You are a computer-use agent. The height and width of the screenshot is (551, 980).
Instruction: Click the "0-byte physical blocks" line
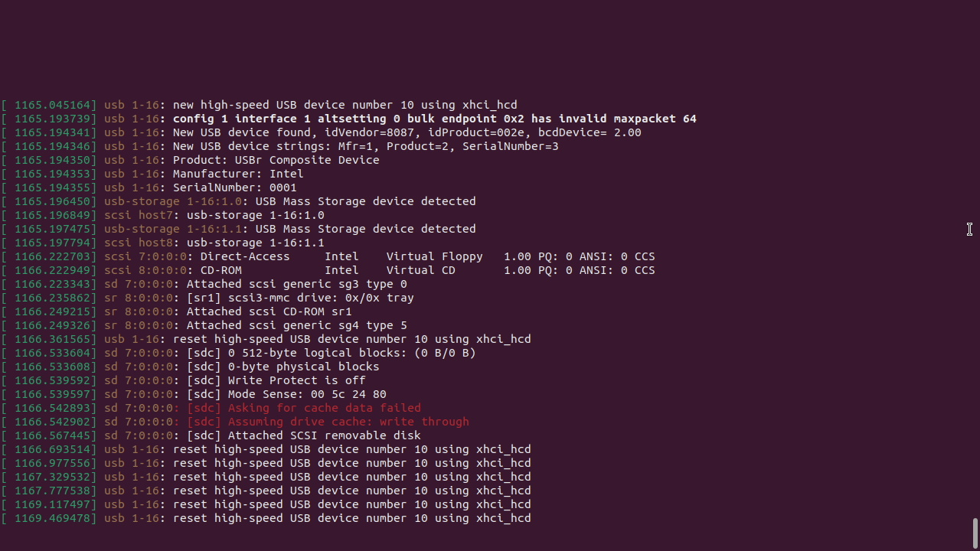point(303,367)
